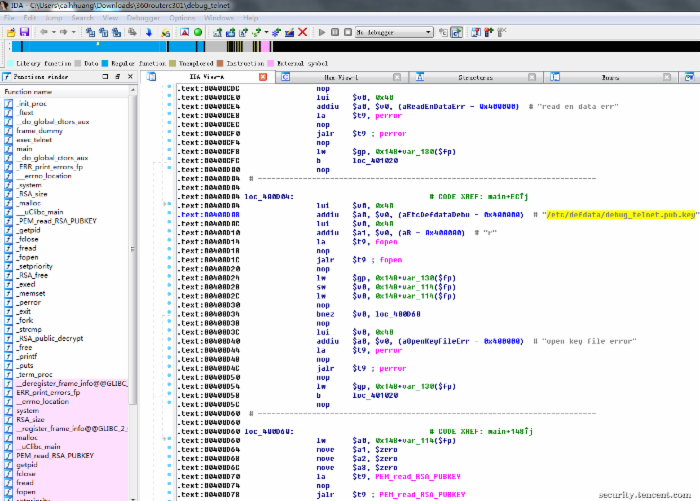Open the Jump menu
Screen dimensions: 700x501
[53, 18]
